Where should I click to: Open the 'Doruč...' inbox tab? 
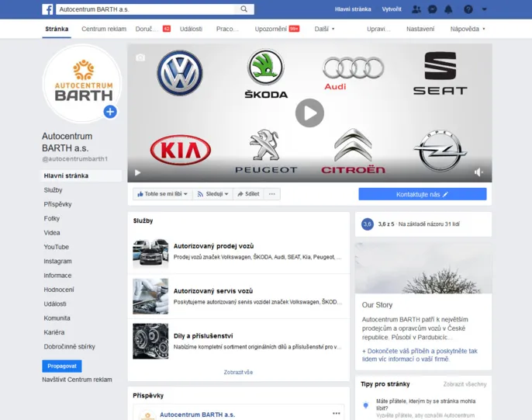tap(152, 29)
